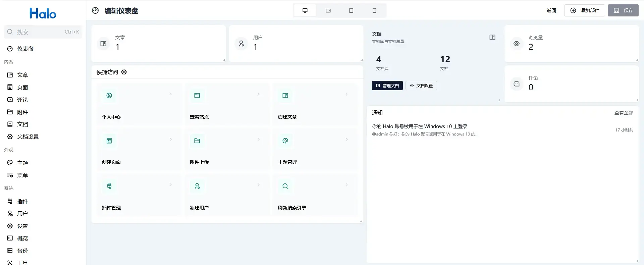Click the 文档 count 12
Screen dimensions: 644x265
[445, 59]
